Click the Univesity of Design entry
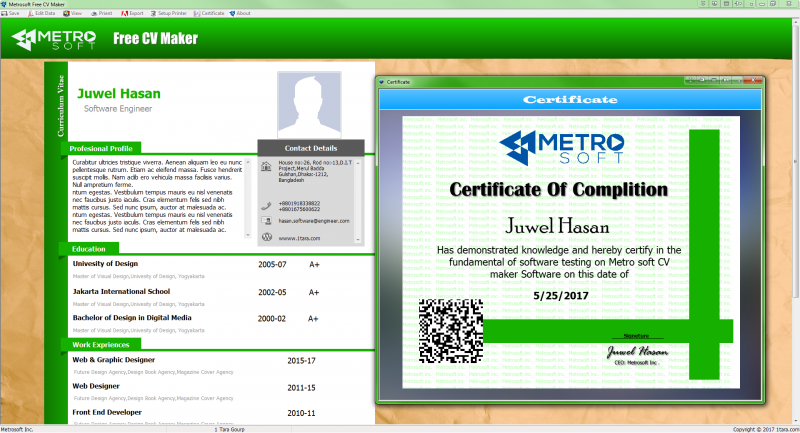The height and width of the screenshot is (433, 800). click(x=105, y=264)
